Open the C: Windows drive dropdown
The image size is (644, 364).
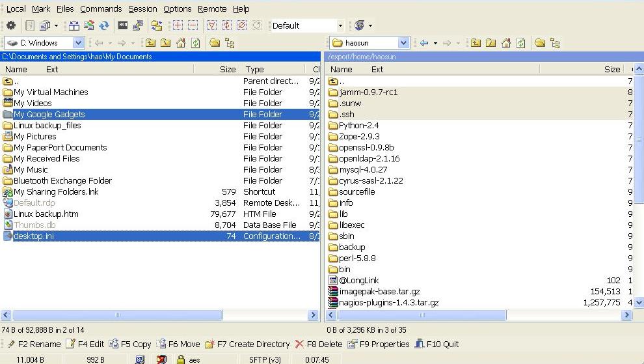click(x=78, y=43)
